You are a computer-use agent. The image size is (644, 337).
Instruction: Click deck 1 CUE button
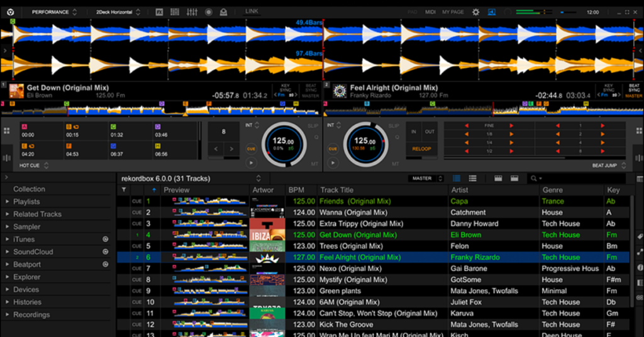pyautogui.click(x=251, y=148)
